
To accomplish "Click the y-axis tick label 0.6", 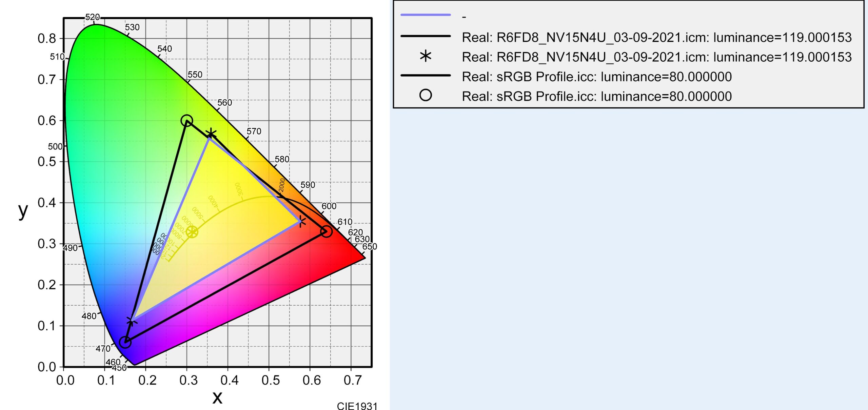I will (x=47, y=121).
